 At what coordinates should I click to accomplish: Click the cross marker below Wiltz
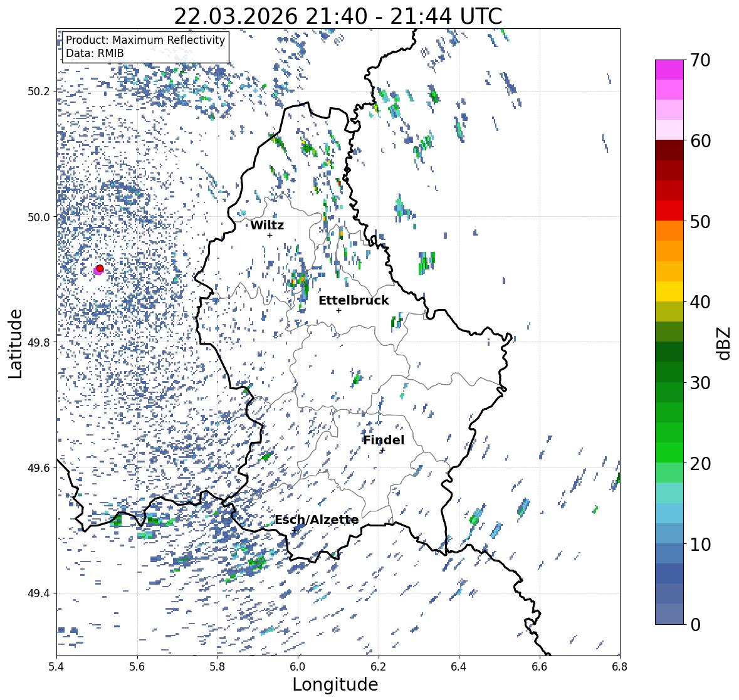click(x=270, y=235)
